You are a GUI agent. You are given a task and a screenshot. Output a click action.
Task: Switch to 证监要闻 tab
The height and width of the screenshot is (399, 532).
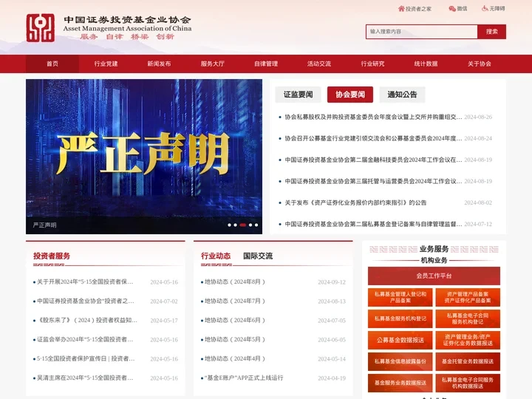coord(299,95)
